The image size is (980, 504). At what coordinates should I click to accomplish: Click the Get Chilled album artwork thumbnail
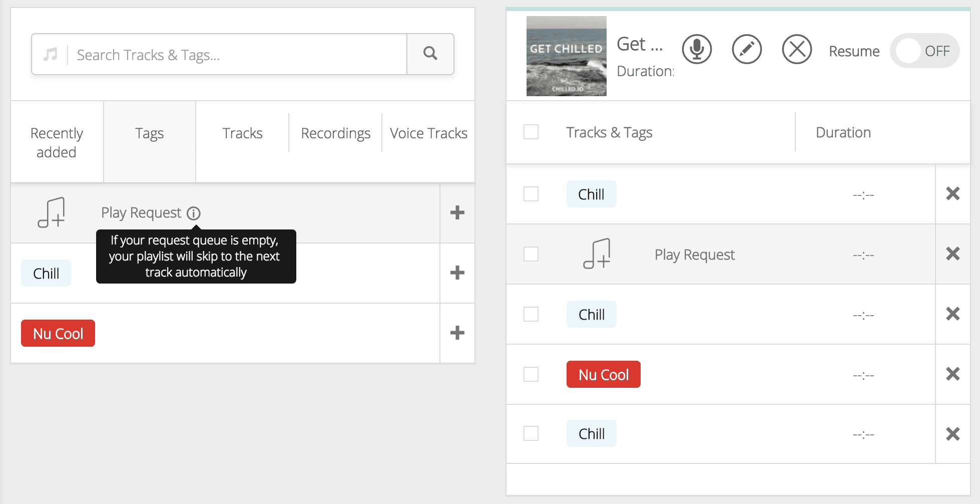pos(566,56)
